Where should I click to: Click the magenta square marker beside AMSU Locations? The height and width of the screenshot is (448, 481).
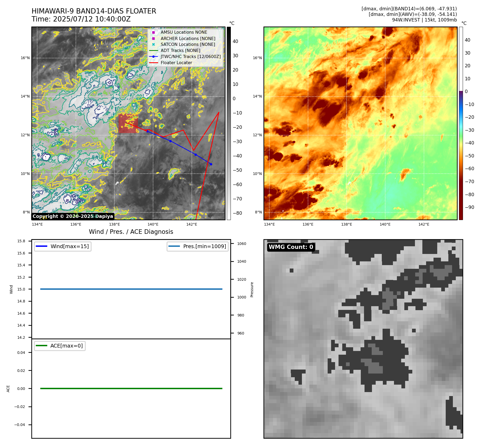coord(153,32)
